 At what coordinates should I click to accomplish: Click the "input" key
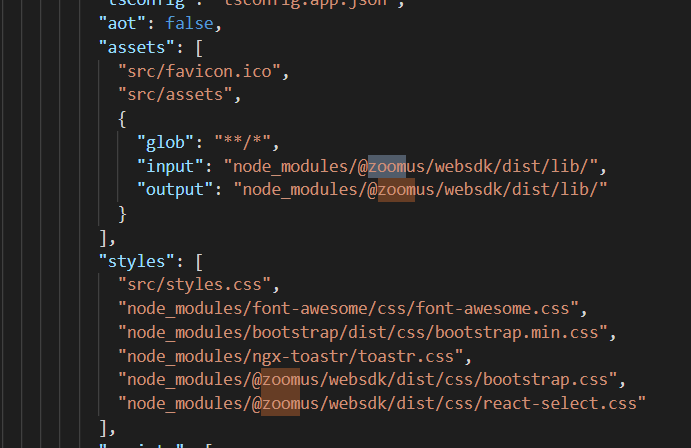tap(170, 166)
